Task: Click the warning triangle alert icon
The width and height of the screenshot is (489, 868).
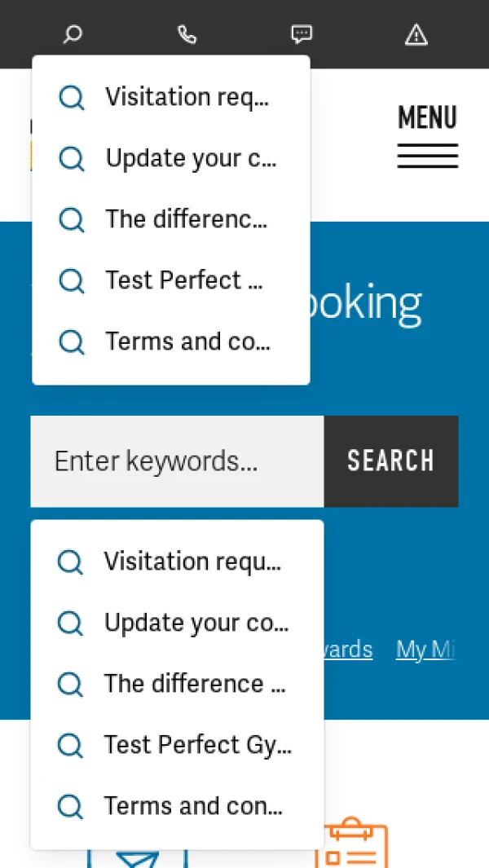Action: [416, 34]
